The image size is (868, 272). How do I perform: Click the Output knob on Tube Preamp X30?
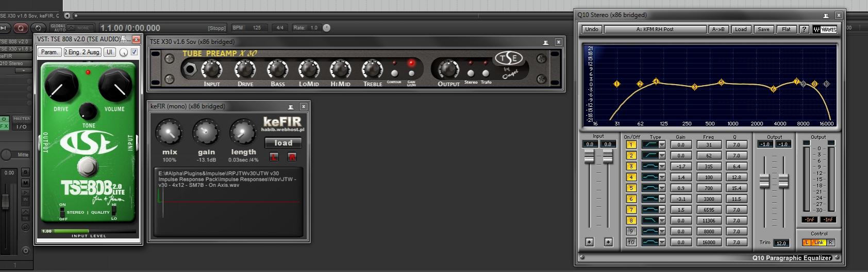[x=448, y=69]
